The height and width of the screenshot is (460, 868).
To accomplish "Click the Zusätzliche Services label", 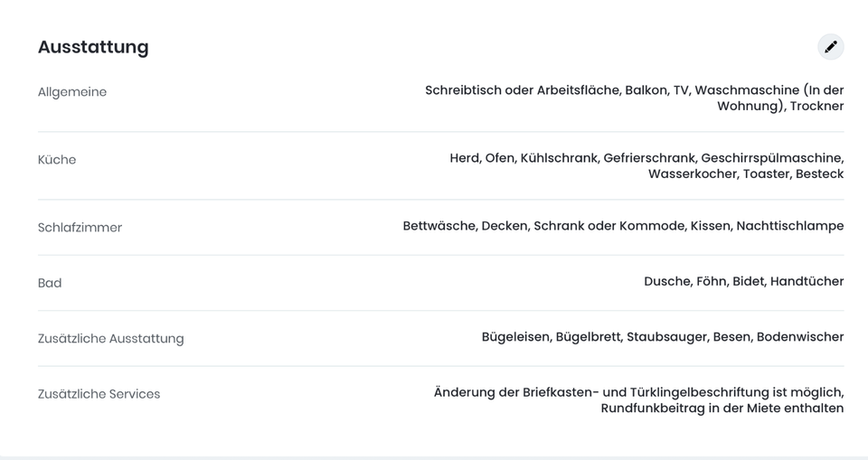I will click(x=99, y=394).
